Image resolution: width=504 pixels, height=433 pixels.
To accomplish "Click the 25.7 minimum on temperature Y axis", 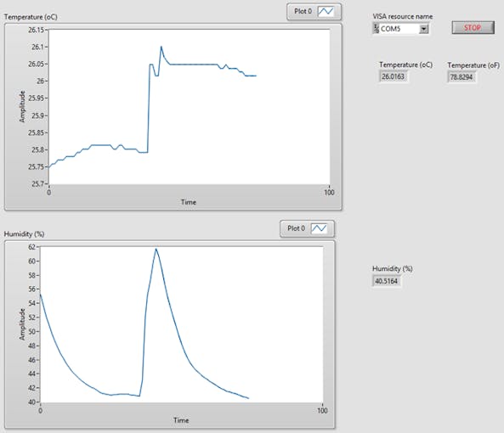I will click(37, 183).
